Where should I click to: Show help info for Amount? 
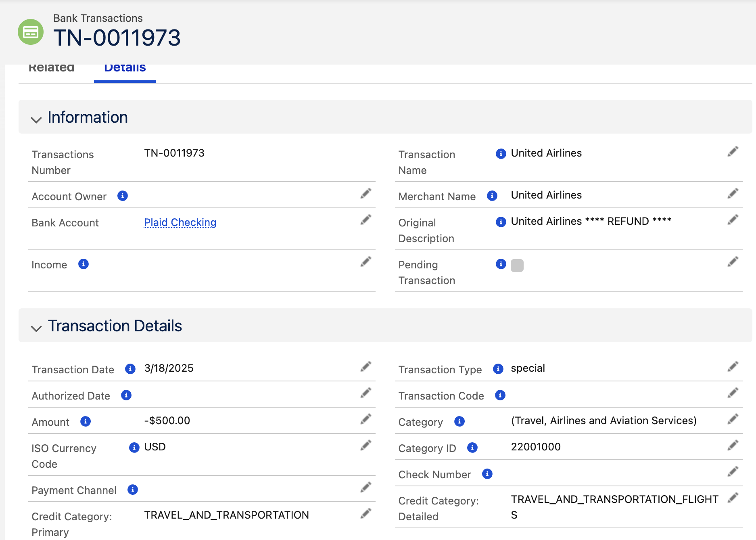click(86, 421)
